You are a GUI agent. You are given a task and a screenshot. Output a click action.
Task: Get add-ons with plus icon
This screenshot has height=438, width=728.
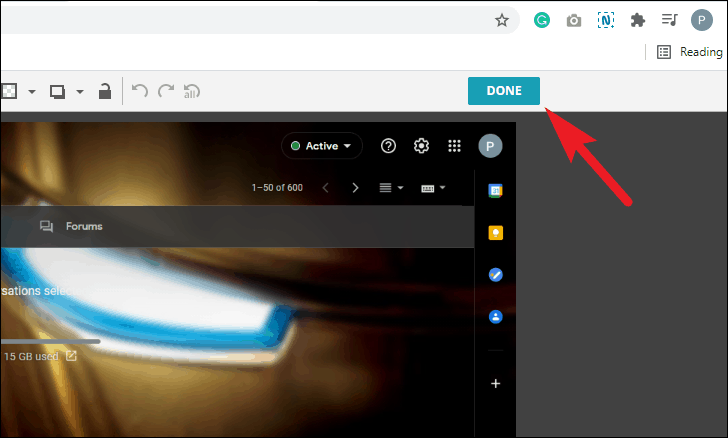point(495,383)
